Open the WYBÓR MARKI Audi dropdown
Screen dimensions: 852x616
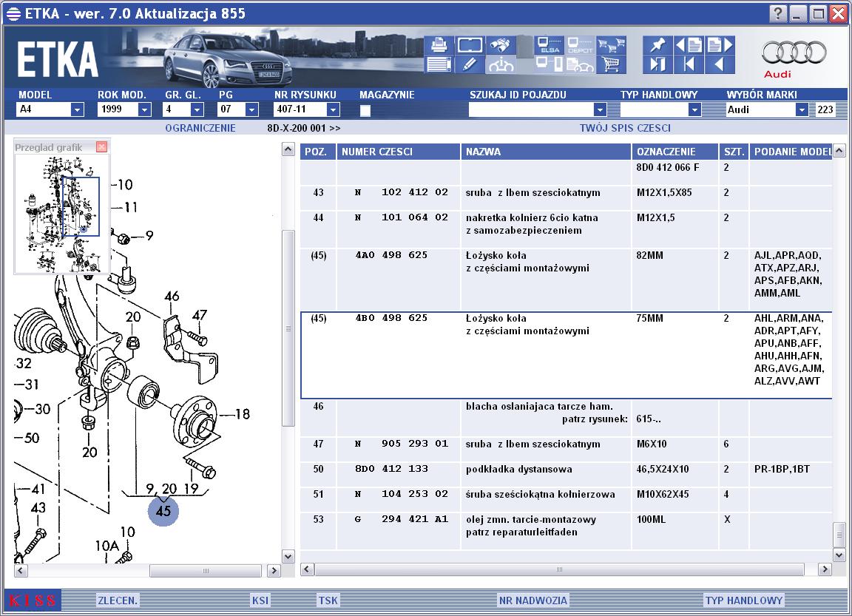click(802, 109)
